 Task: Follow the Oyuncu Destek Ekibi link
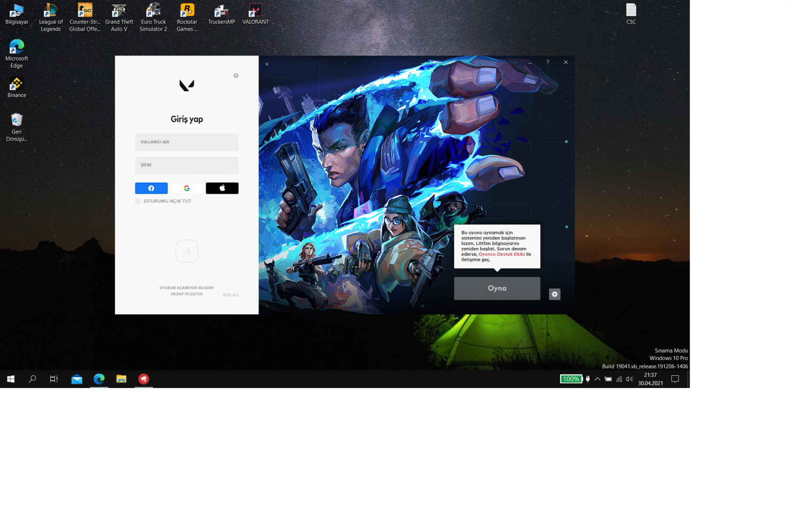point(502,254)
